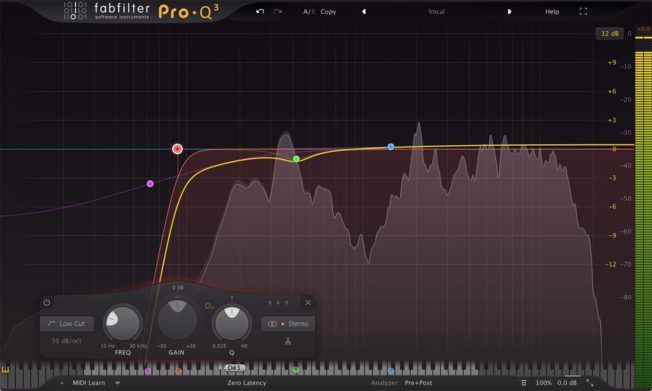Click the redo arrow icon
The image size is (652, 391).
[x=278, y=12]
